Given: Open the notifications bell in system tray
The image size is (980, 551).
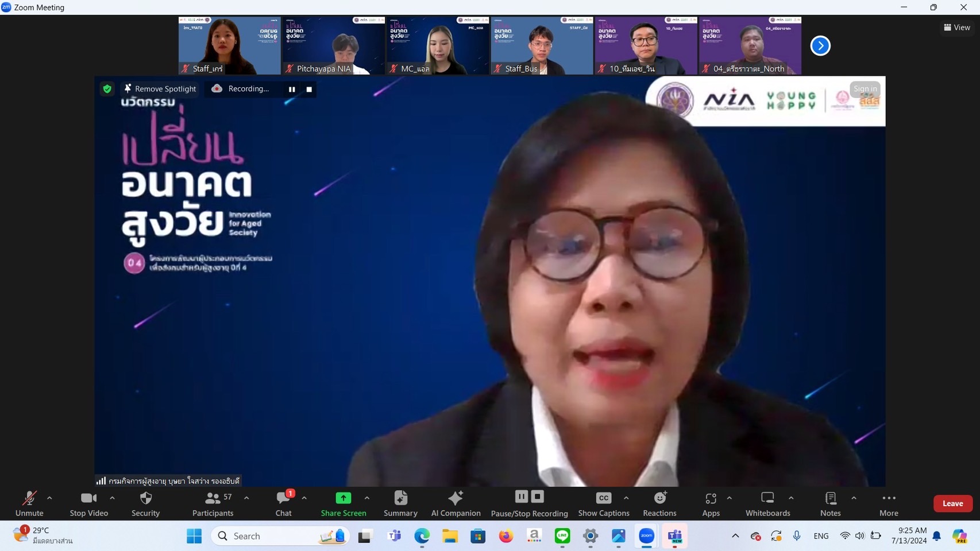Looking at the screenshot, I should point(937,536).
